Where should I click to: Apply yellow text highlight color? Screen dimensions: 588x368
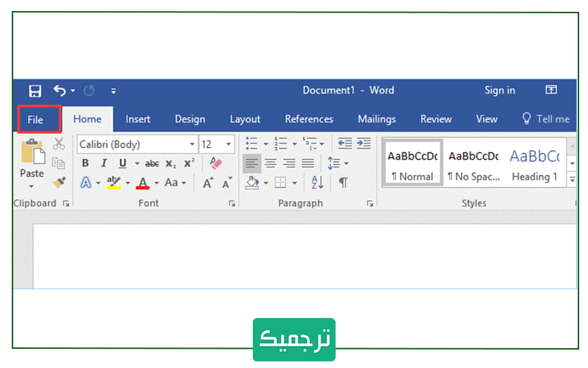pyautogui.click(x=114, y=183)
